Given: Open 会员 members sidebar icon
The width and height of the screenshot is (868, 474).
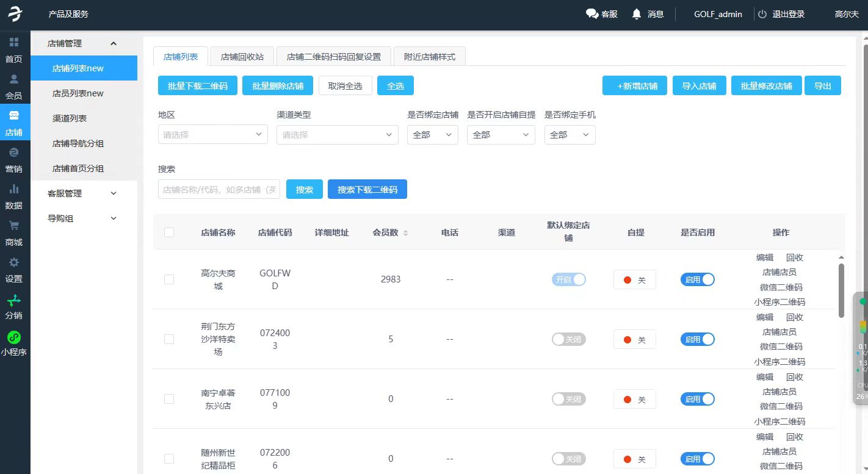Looking at the screenshot, I should (14, 79).
